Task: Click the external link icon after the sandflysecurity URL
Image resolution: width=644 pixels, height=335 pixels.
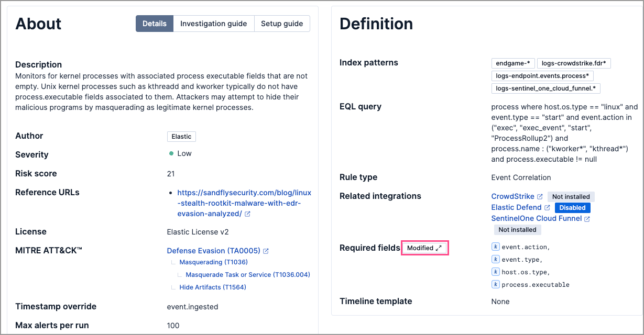Action: pos(248,214)
